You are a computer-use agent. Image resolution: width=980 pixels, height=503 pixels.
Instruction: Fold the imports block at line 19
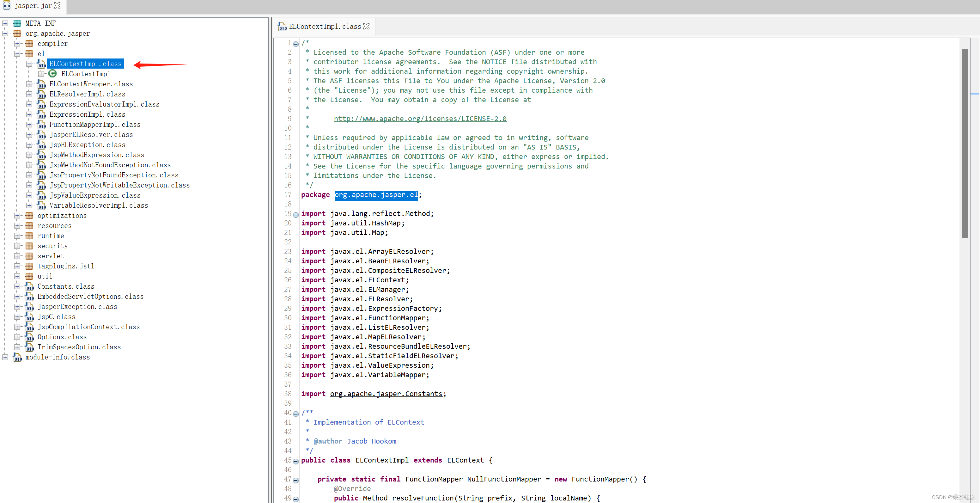295,215
